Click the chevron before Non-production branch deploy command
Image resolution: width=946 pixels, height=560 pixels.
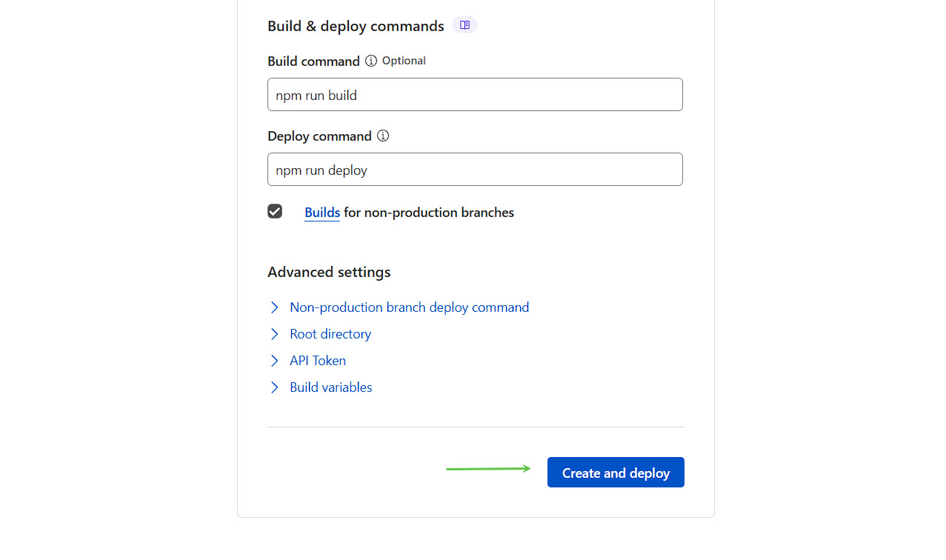click(x=275, y=307)
